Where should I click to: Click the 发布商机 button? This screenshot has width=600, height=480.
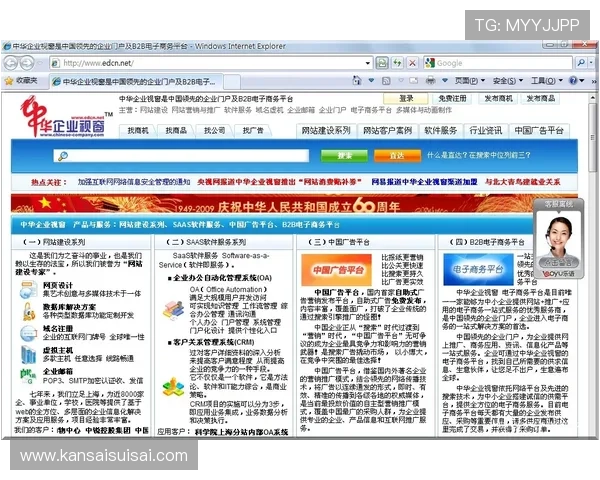click(498, 98)
